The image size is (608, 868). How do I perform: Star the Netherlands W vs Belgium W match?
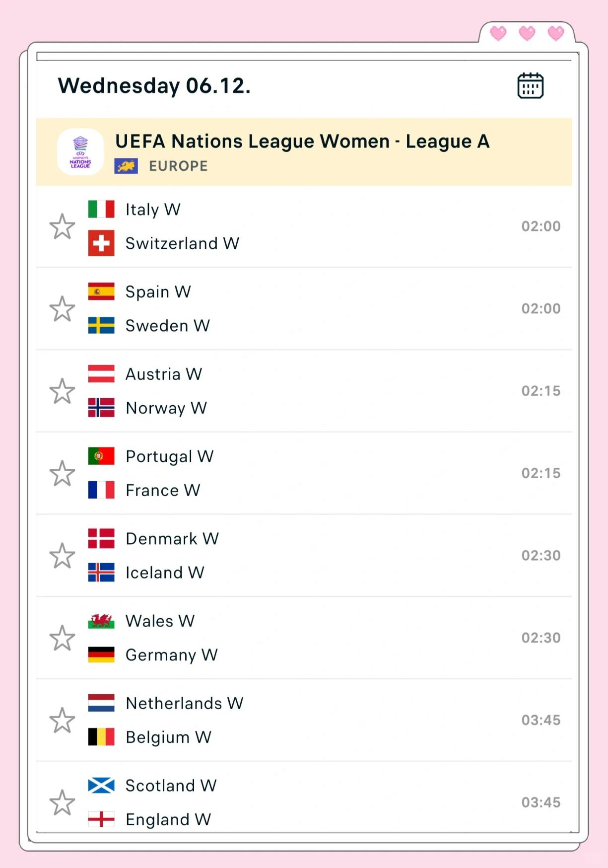[62, 721]
